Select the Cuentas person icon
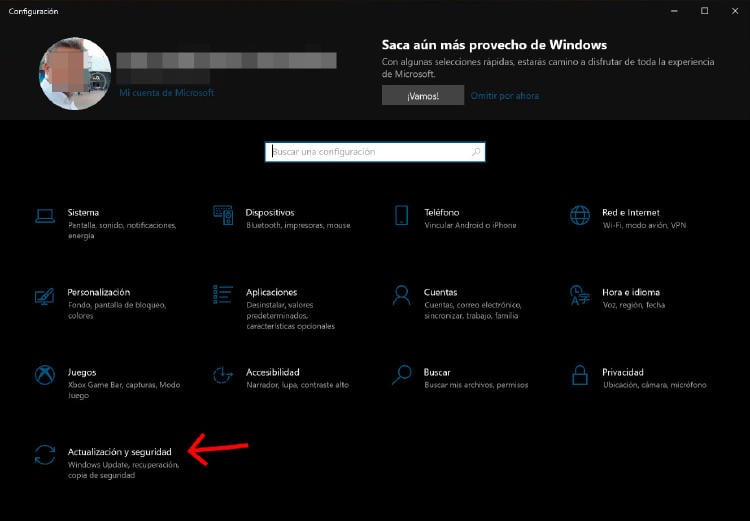 pos(401,295)
